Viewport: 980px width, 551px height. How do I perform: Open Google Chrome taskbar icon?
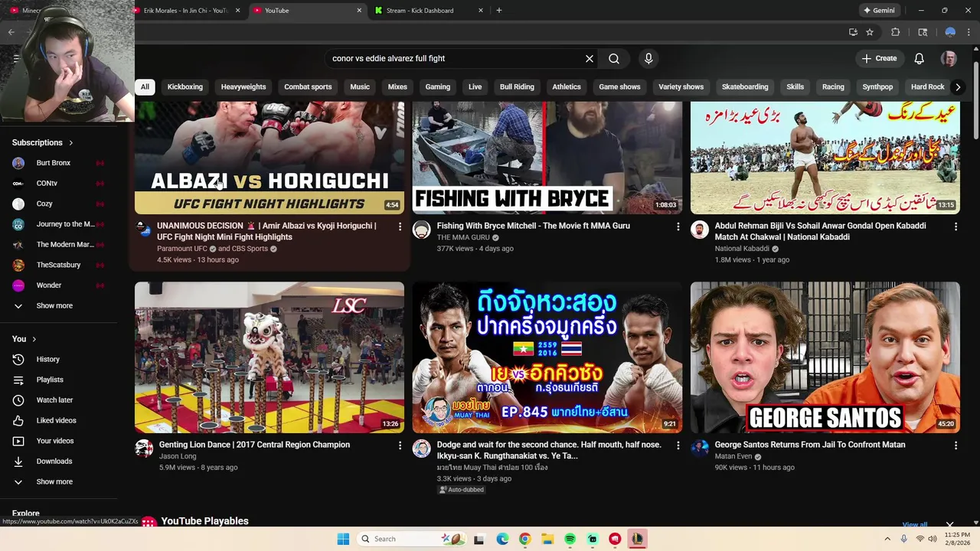click(524, 539)
